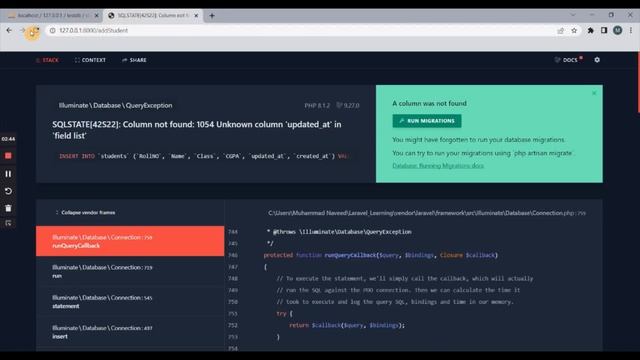Click the SQLSTATE[42S22] error message heading
This screenshot has width=640, height=360.
(197, 130)
